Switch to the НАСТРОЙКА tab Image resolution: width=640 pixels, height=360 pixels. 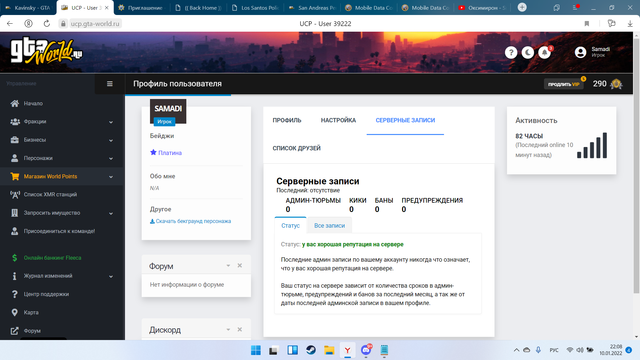338,120
